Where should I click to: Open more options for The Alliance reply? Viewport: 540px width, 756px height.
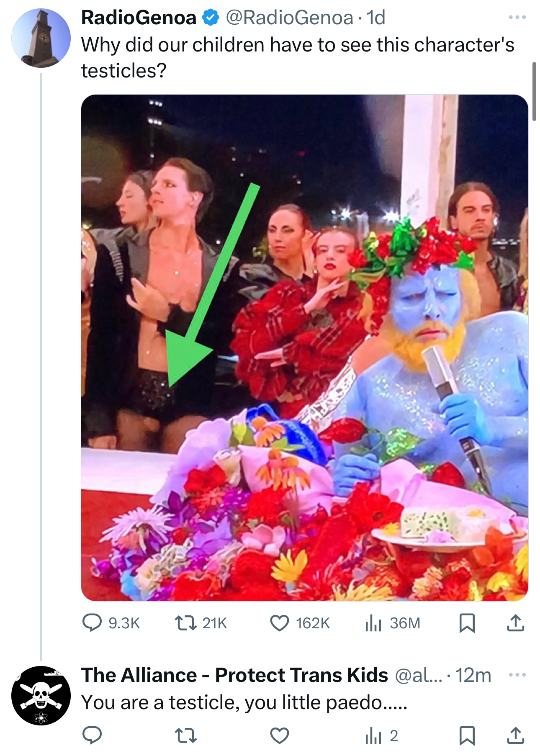[x=517, y=675]
